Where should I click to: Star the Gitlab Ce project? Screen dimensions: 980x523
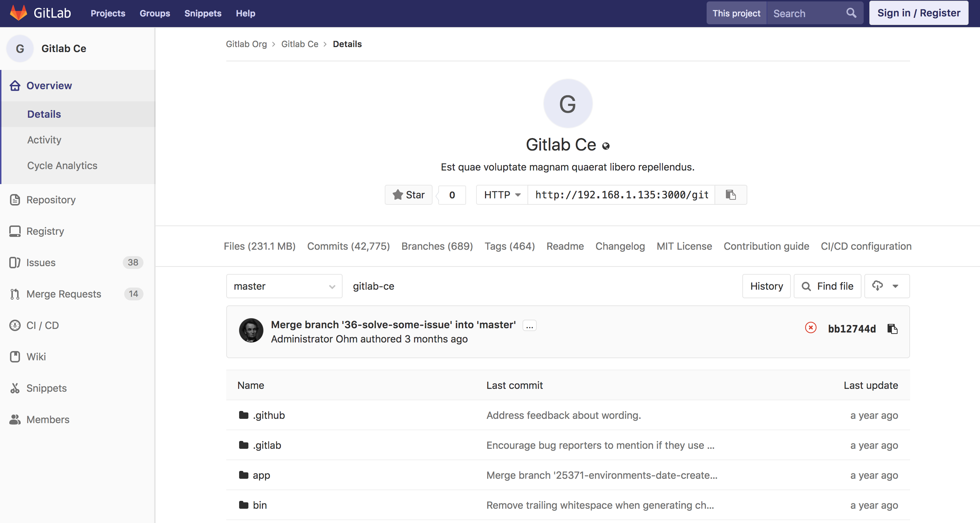pyautogui.click(x=409, y=195)
